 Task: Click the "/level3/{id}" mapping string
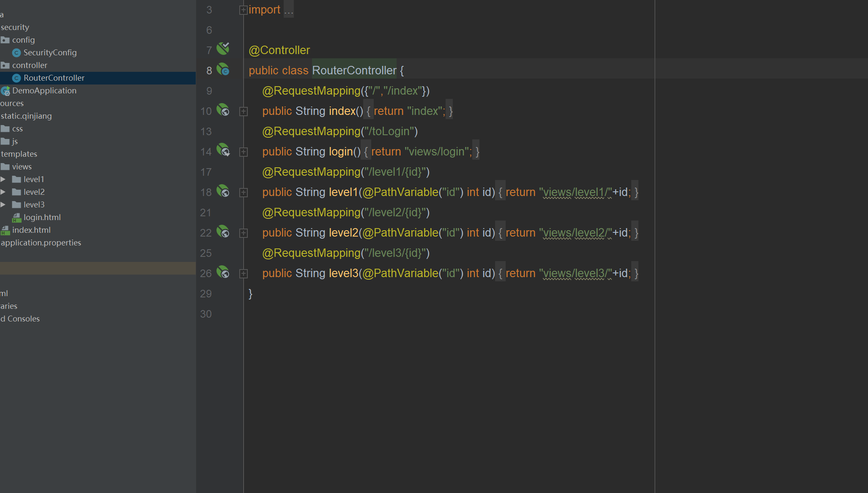395,253
